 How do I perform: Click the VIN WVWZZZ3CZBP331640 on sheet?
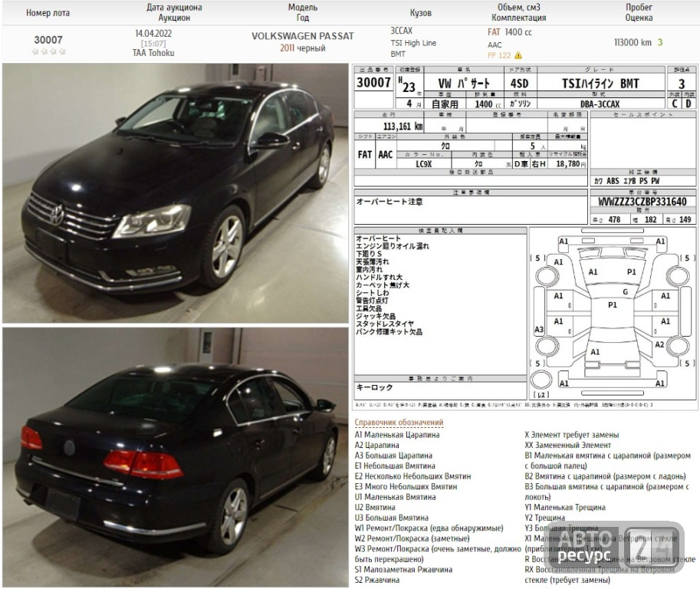[642, 202]
